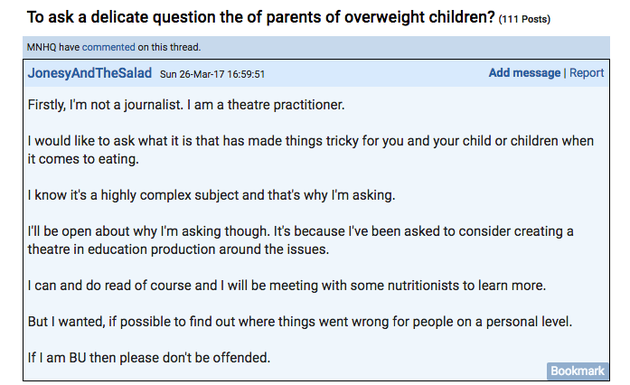
Task: Report this post
Action: (x=586, y=73)
